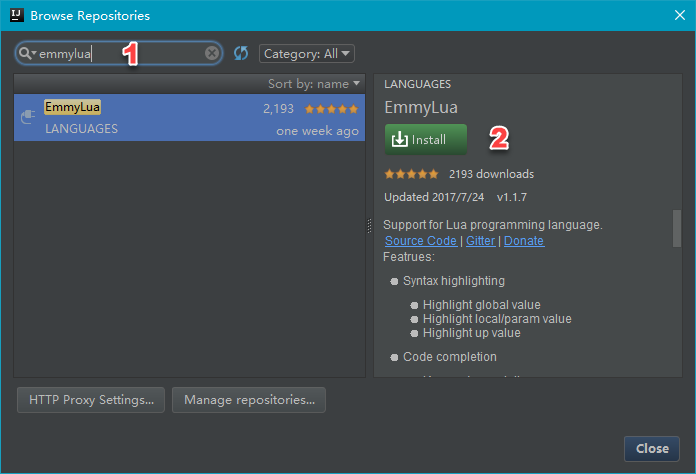
Task: Open HTTP Proxy Settings
Action: [x=91, y=400]
